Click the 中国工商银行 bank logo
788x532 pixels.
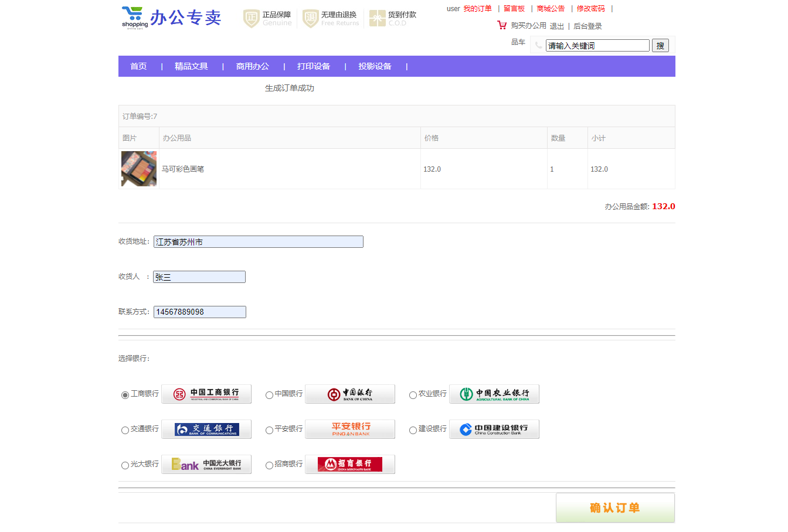point(206,394)
